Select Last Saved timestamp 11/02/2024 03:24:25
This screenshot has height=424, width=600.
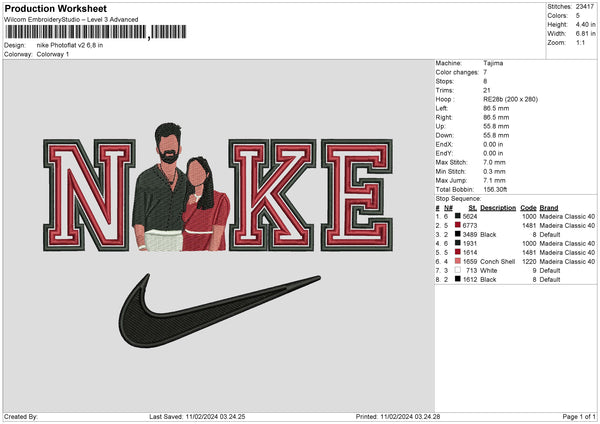point(215,417)
